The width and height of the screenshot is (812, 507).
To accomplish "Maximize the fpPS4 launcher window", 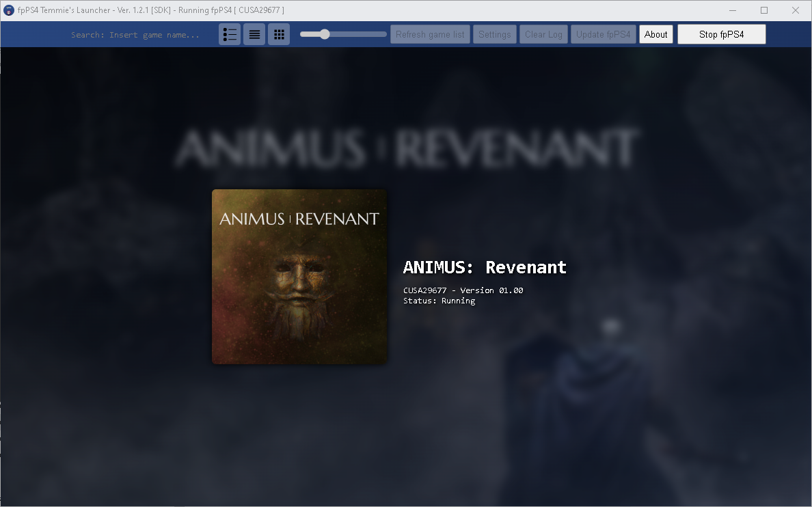I will (763, 10).
